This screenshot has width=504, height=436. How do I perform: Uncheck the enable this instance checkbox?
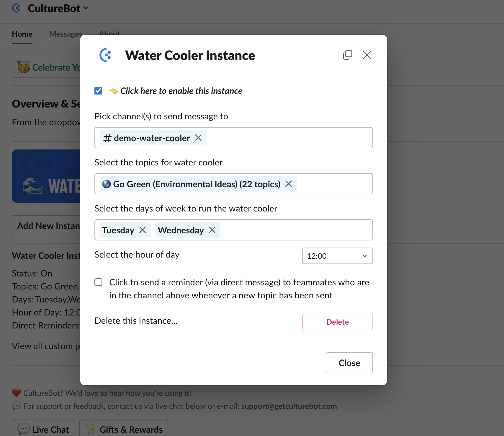click(98, 91)
